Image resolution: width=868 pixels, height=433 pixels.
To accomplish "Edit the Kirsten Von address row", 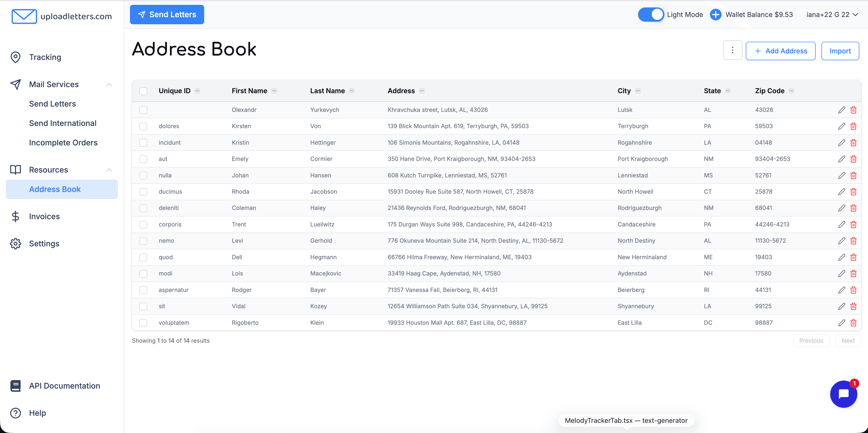I will (x=841, y=126).
